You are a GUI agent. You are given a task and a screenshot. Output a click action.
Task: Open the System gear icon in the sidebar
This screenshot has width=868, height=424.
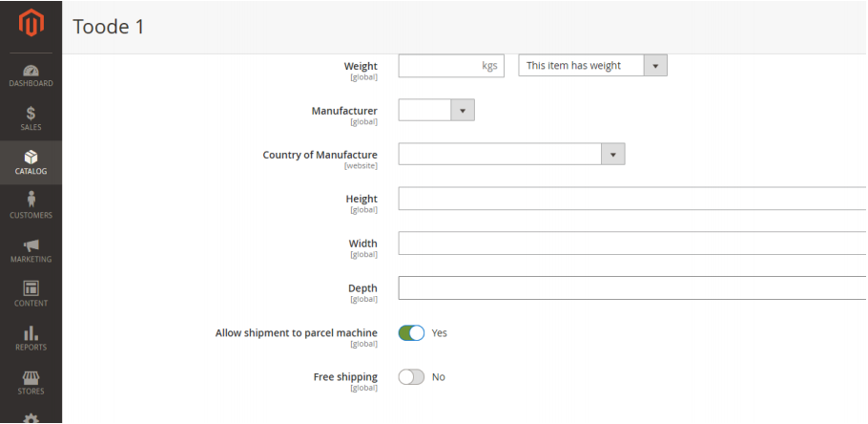31,416
